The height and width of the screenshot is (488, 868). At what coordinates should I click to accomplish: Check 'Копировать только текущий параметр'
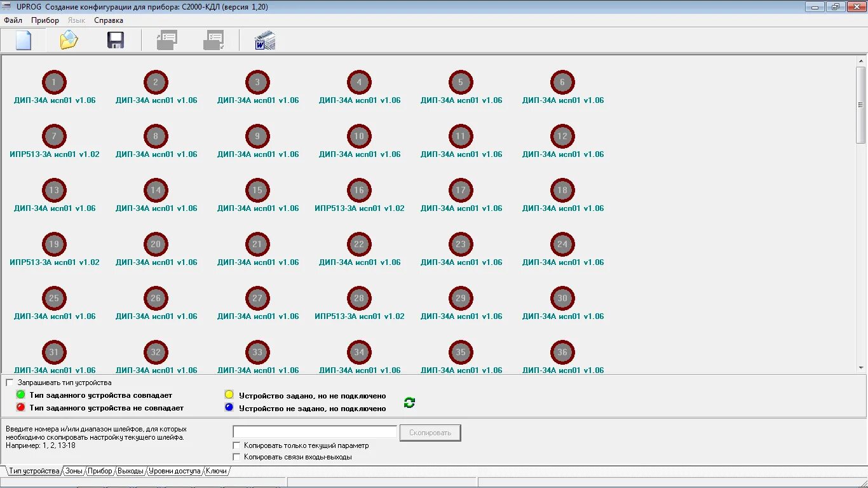pyautogui.click(x=237, y=445)
